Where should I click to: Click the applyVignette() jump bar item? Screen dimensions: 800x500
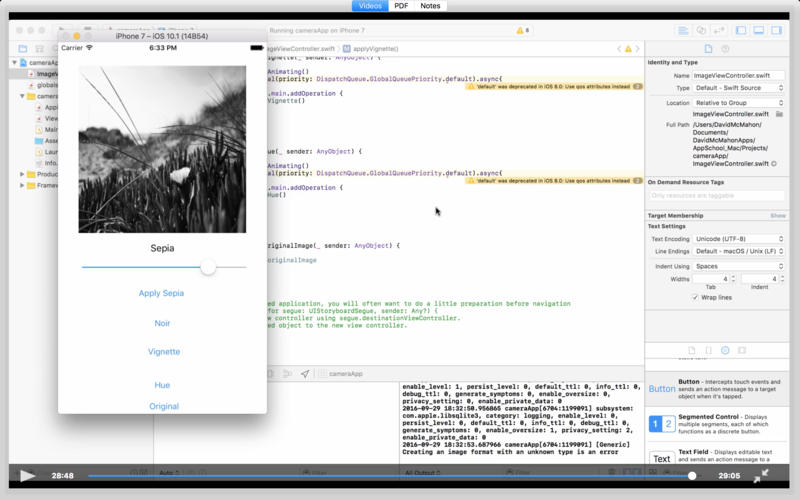tap(371, 49)
